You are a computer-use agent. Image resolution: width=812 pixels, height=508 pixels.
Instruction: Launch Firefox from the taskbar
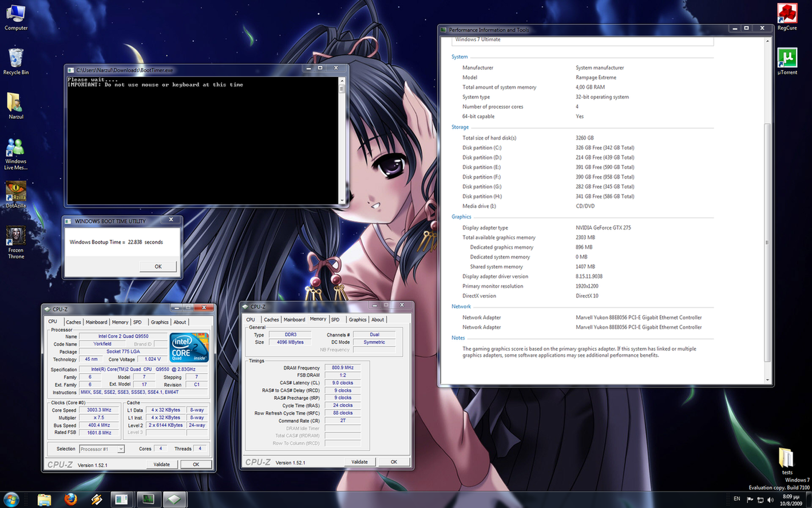(x=70, y=499)
